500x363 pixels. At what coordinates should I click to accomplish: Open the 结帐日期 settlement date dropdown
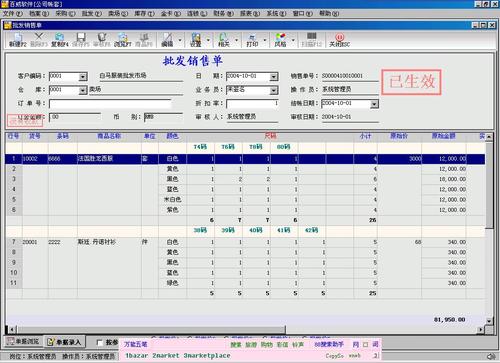click(x=374, y=104)
